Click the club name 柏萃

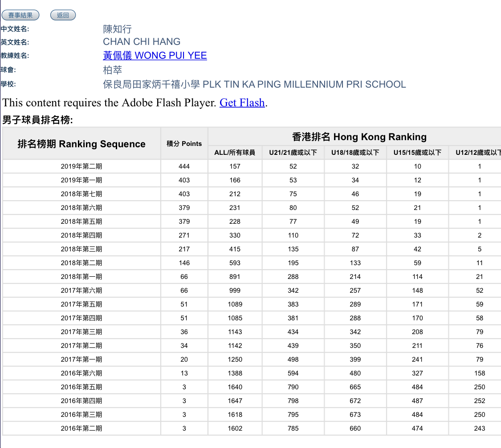(x=113, y=70)
